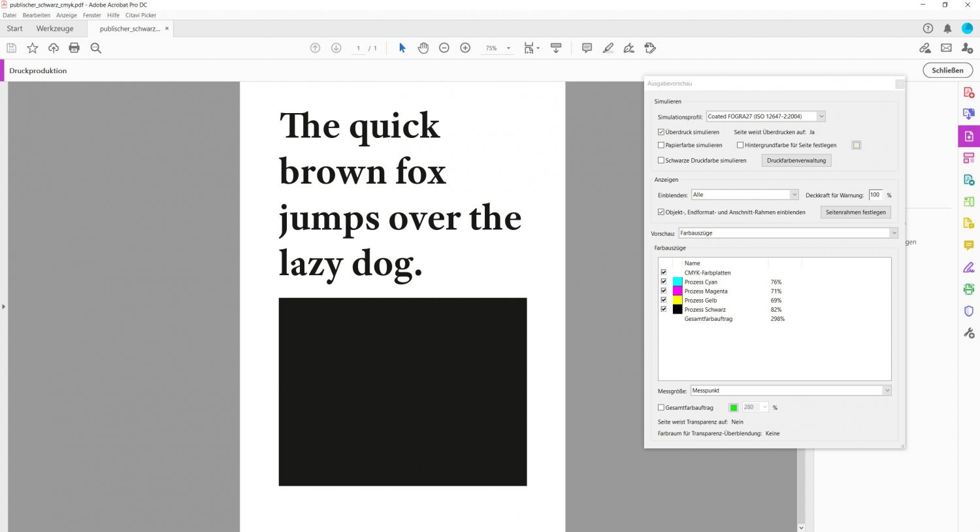Disable Überdruck simulieren checkbox
Viewport: 980px width, 532px height.
pos(661,132)
